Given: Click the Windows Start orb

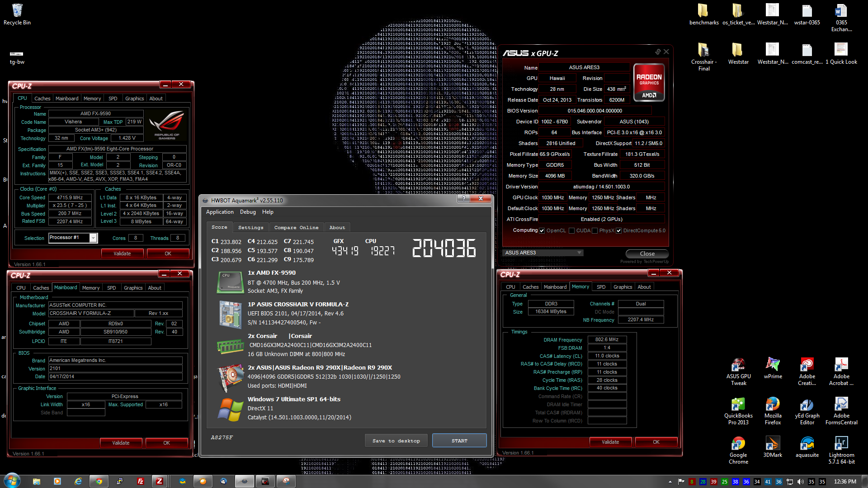Looking at the screenshot, I should (12, 481).
